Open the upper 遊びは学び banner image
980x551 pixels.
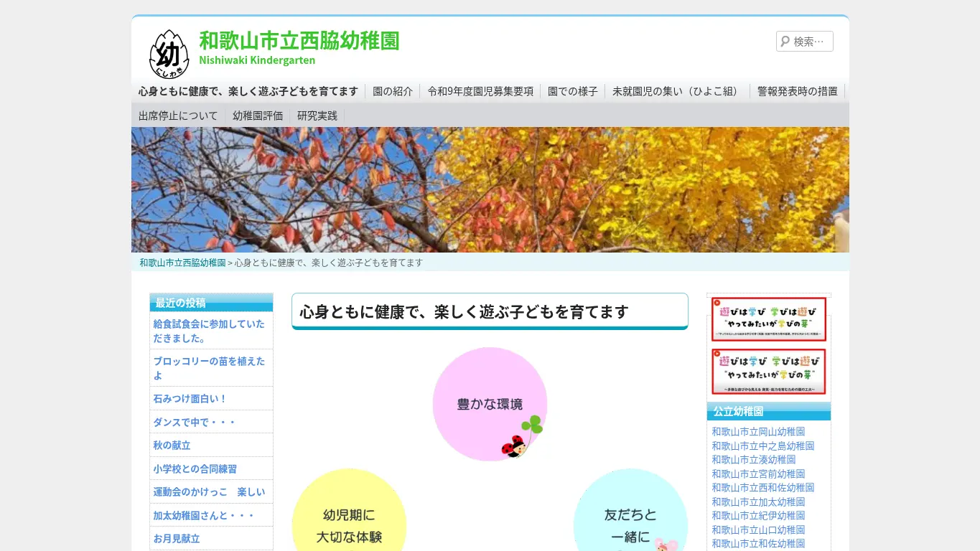tap(769, 319)
